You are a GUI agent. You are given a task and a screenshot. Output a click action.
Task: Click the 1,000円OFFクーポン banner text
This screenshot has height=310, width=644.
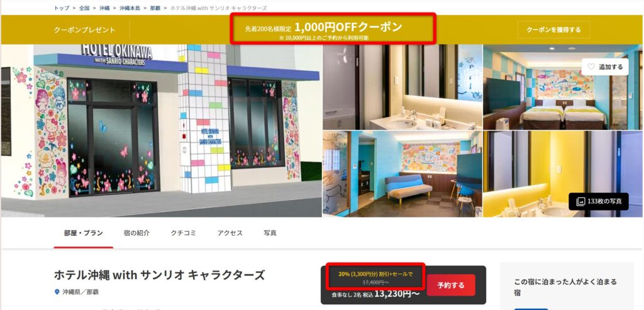(348, 26)
